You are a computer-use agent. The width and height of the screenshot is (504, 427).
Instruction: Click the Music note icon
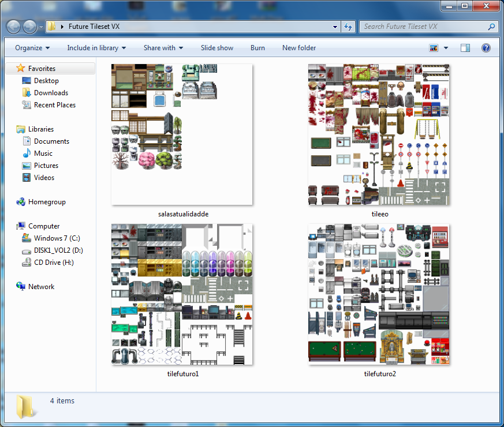(x=27, y=153)
